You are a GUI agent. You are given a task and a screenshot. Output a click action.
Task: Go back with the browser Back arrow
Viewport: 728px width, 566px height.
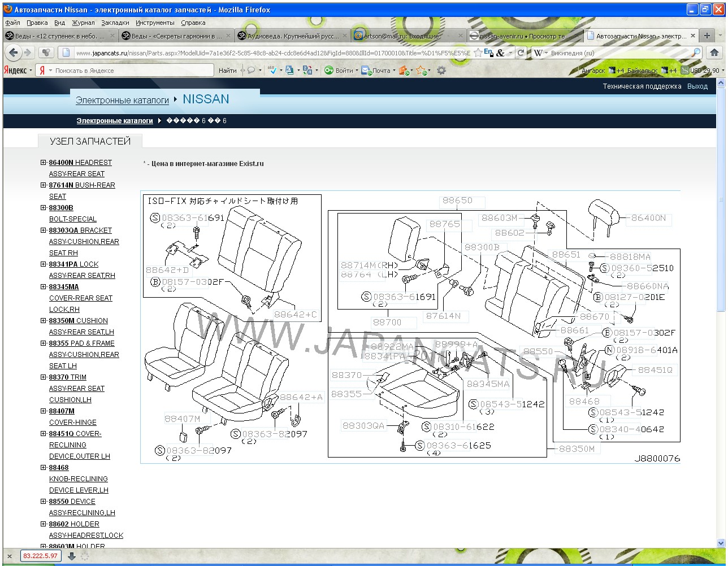click(x=14, y=53)
